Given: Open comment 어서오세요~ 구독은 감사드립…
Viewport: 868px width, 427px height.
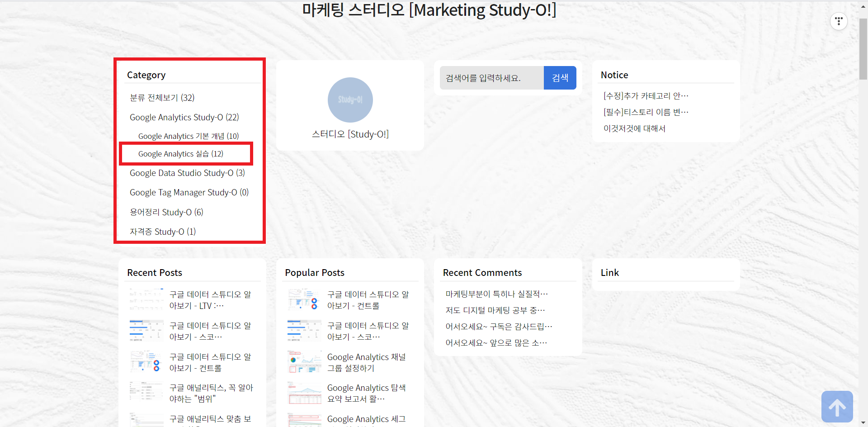Looking at the screenshot, I should point(499,327).
